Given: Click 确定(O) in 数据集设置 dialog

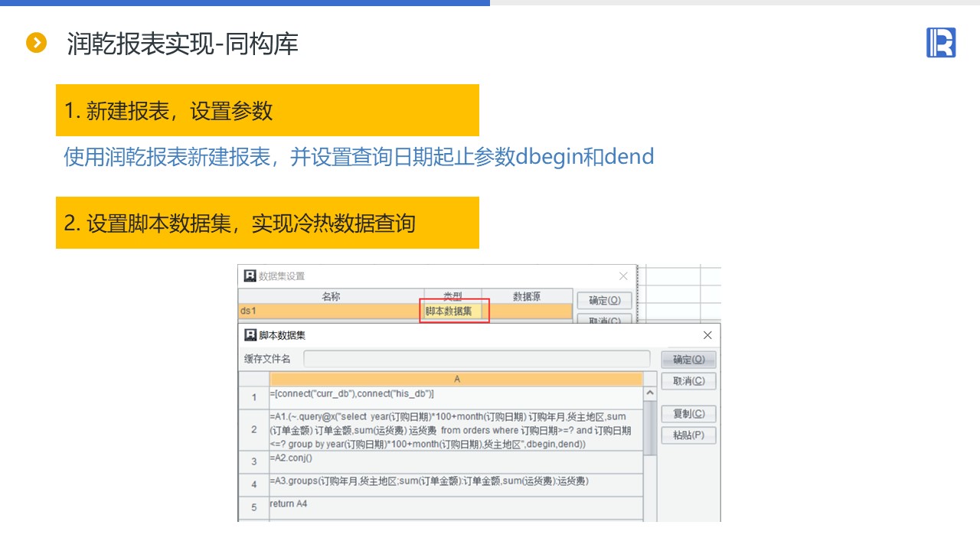Looking at the screenshot, I should coord(604,300).
